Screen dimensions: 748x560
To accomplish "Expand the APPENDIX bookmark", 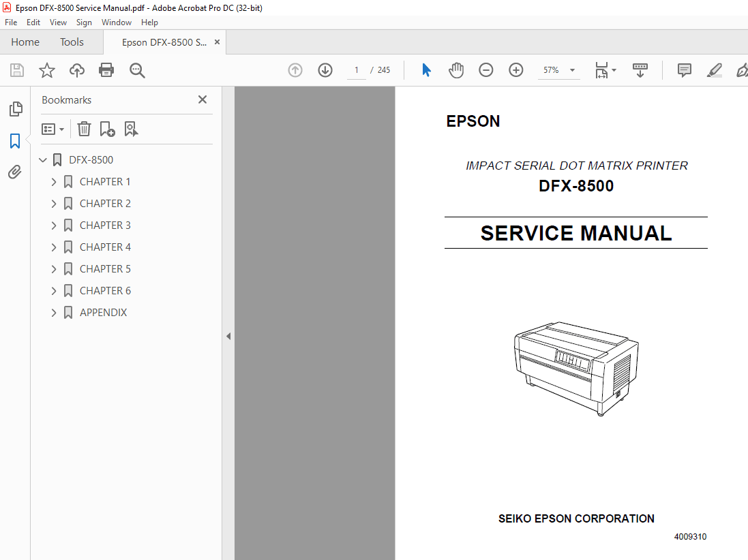I will tap(53, 312).
